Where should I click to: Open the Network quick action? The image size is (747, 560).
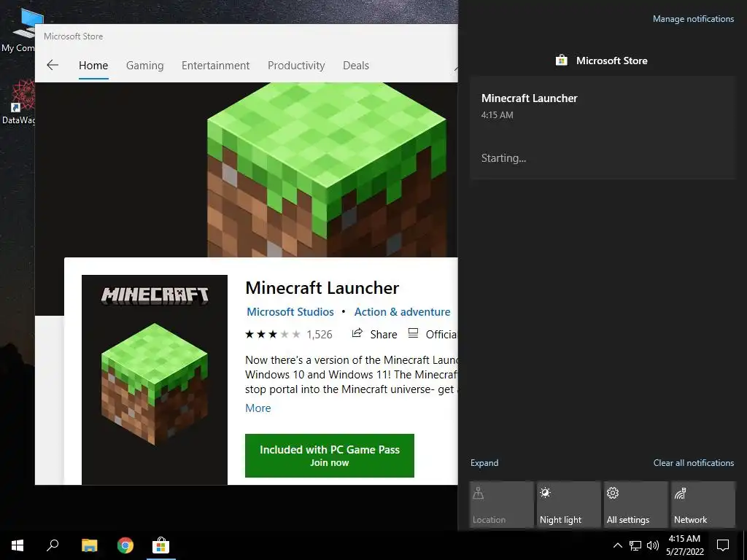click(x=703, y=505)
